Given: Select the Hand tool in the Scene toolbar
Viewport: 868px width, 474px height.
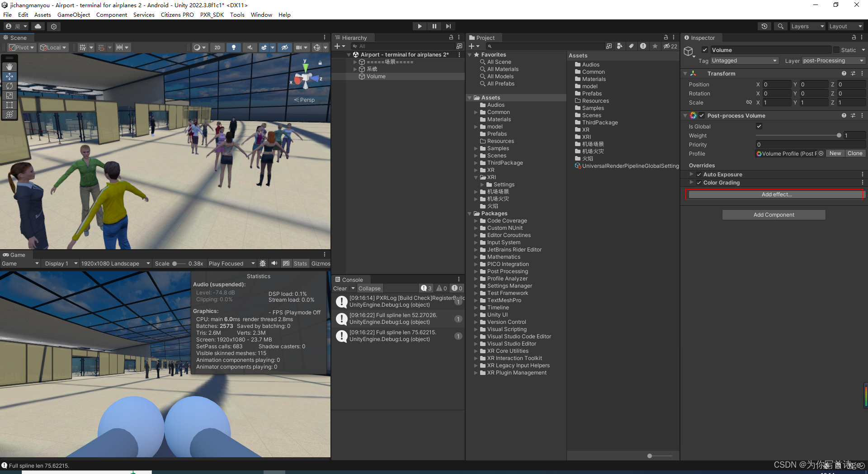Looking at the screenshot, I should tap(9, 66).
